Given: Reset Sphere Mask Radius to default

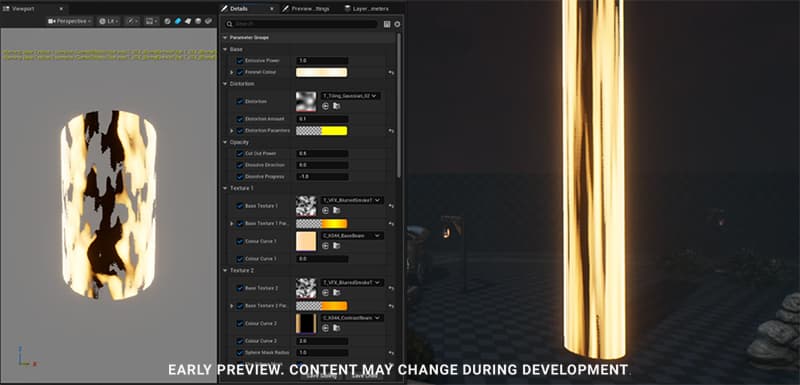Looking at the screenshot, I should click(391, 353).
